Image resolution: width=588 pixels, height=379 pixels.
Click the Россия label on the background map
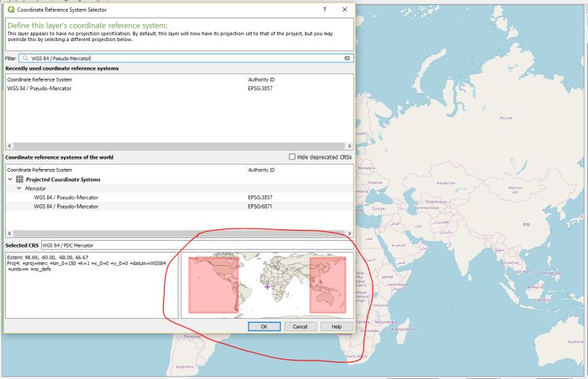506,118
